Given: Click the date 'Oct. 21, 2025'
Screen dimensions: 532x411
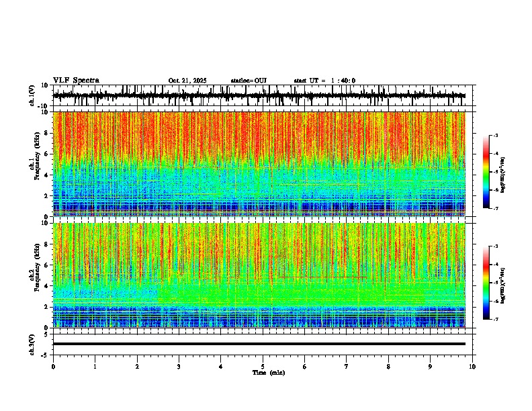Looking at the screenshot, I should pos(187,81).
